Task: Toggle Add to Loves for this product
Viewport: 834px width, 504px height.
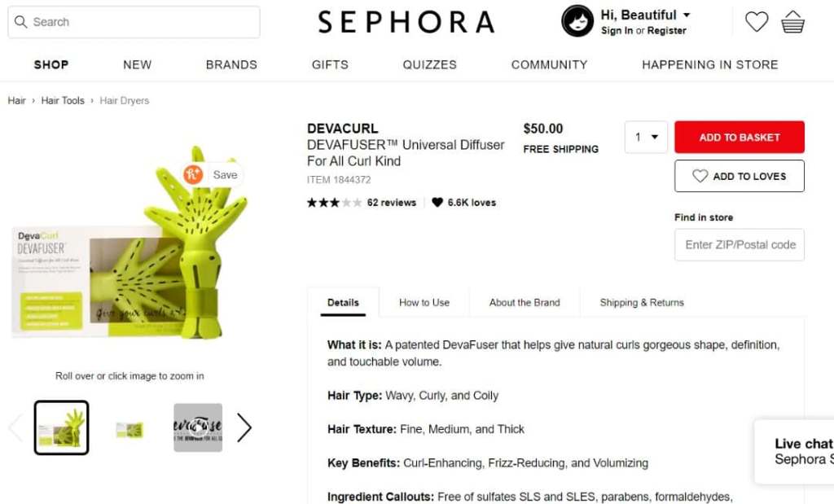Action: coord(739,176)
